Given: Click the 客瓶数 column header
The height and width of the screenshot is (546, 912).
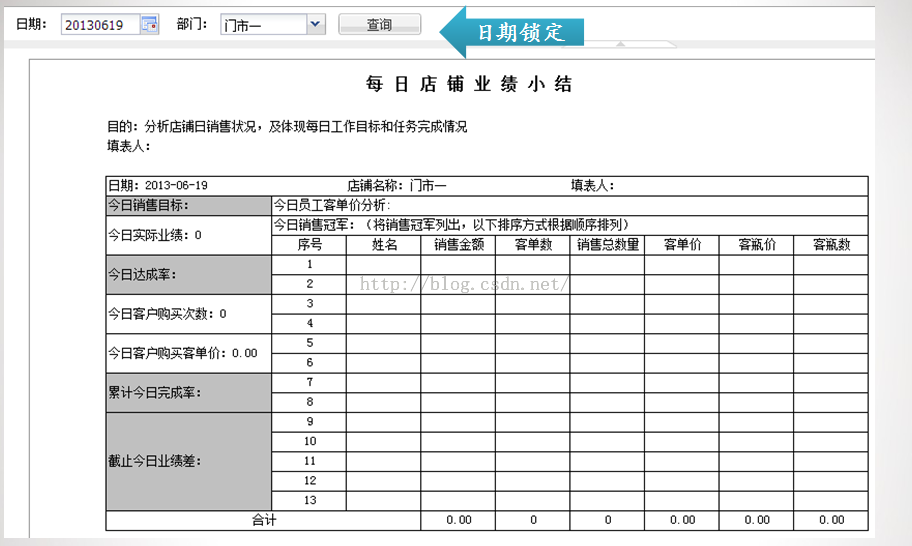Looking at the screenshot, I should (x=831, y=245).
